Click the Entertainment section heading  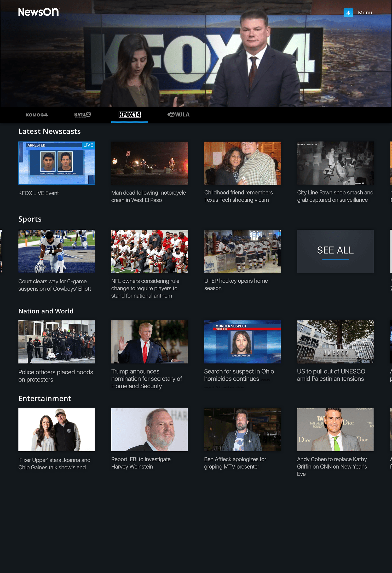45,398
